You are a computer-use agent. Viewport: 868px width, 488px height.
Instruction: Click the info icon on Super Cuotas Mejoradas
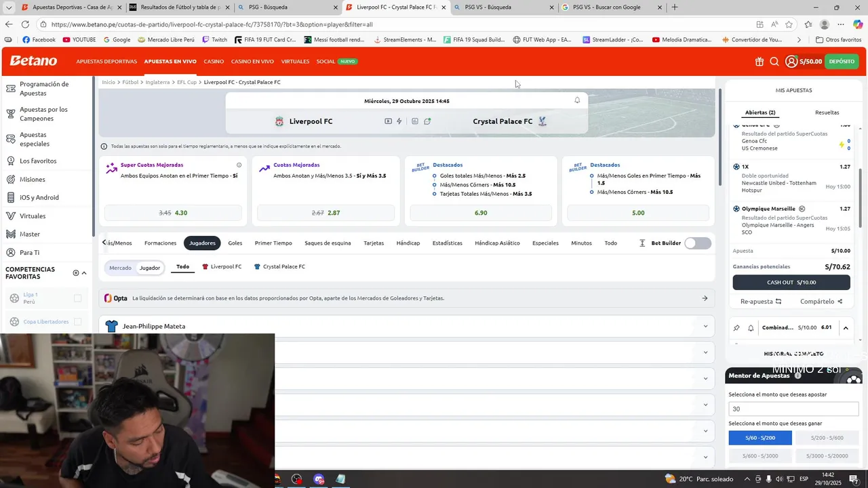239,165
